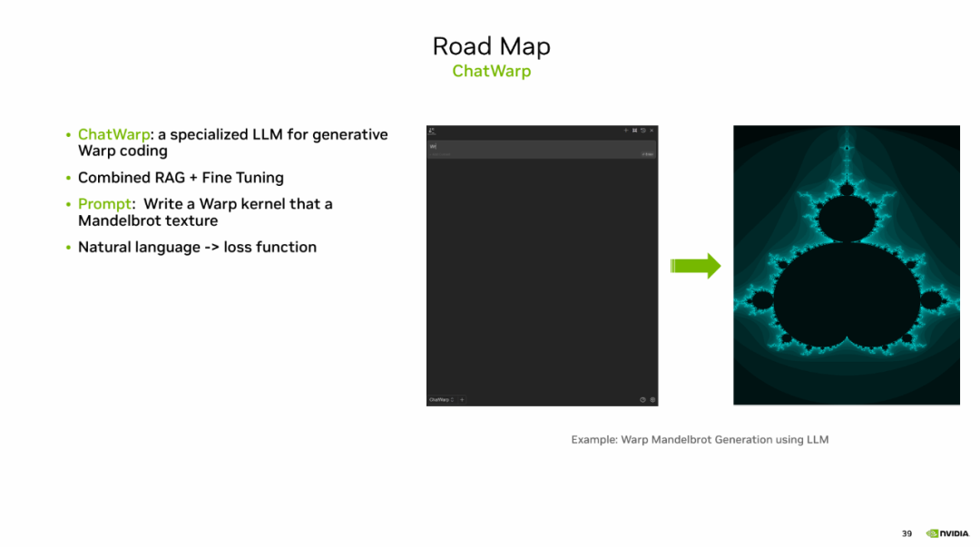Click the undo/history arrow icon in chat header
This screenshot has height=547, width=980.
click(x=643, y=131)
